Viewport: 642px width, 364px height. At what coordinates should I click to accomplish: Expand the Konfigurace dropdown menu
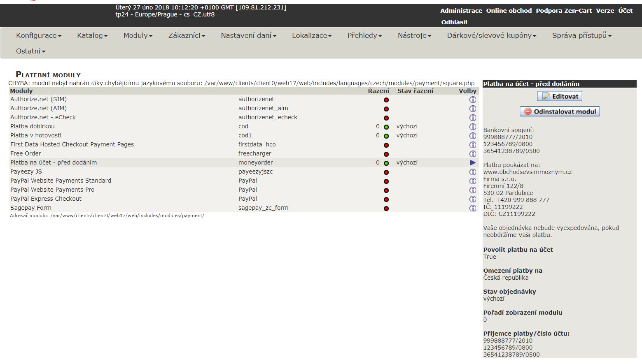pos(39,36)
